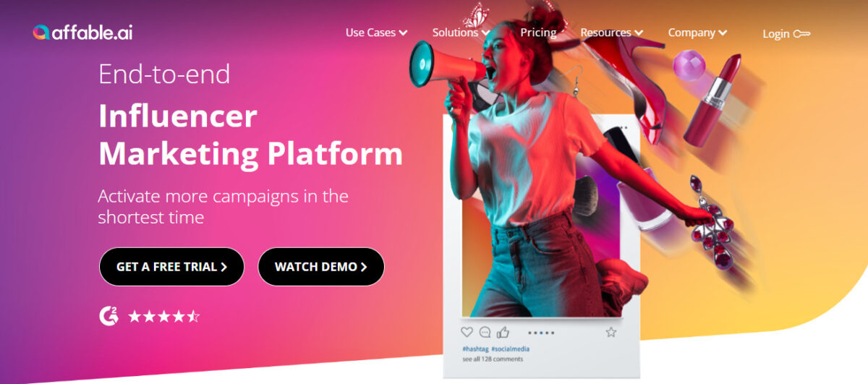The width and height of the screenshot is (868, 384).
Task: Open the Company dropdown menu
Action: pyautogui.click(x=697, y=33)
